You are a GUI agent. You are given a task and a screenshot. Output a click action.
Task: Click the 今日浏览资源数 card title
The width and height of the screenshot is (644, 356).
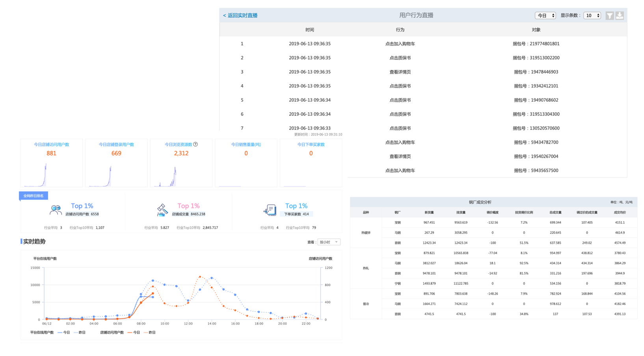point(178,145)
